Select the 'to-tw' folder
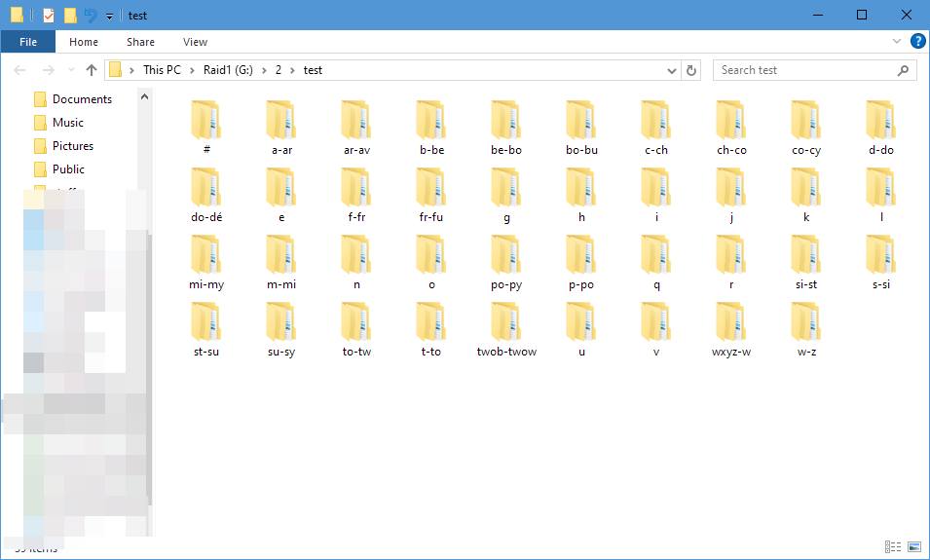930x560 pixels. coord(356,328)
